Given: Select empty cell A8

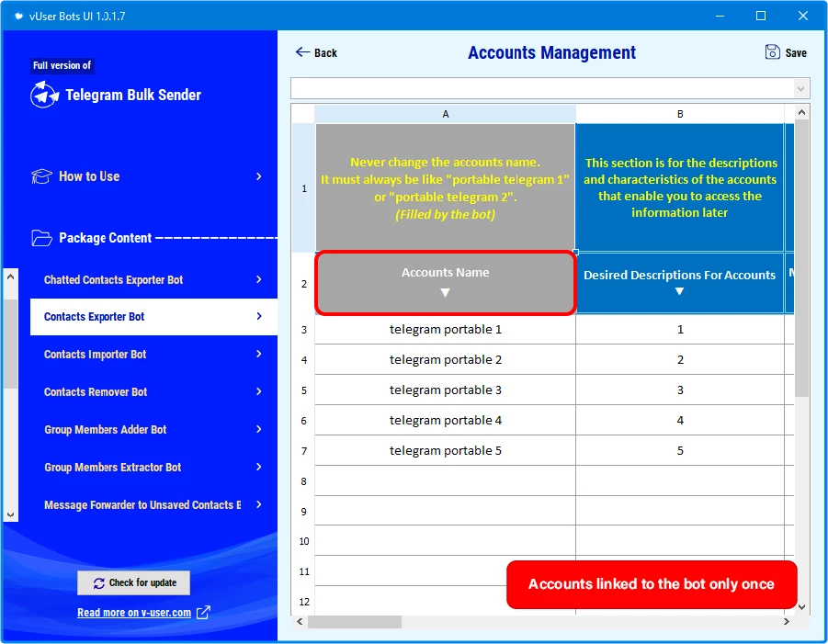Looking at the screenshot, I should (445, 480).
